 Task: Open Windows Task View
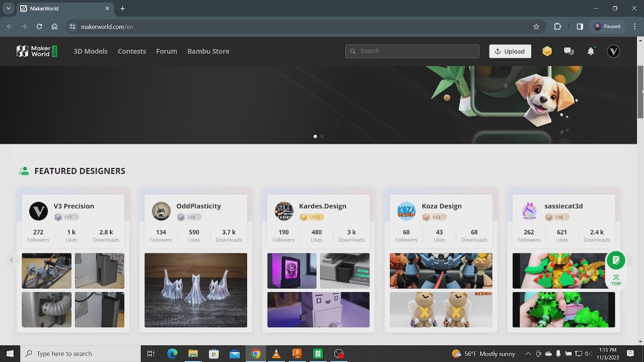tap(150, 354)
